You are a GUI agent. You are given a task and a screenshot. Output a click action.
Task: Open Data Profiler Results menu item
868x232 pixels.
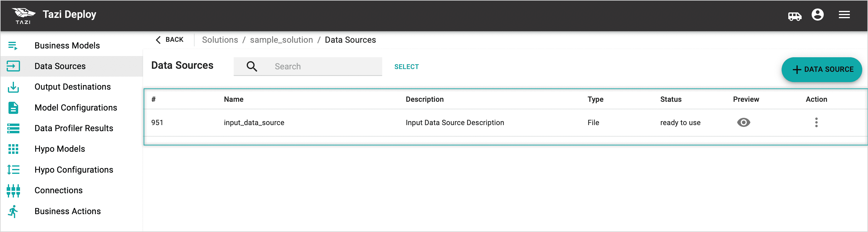coord(74,128)
